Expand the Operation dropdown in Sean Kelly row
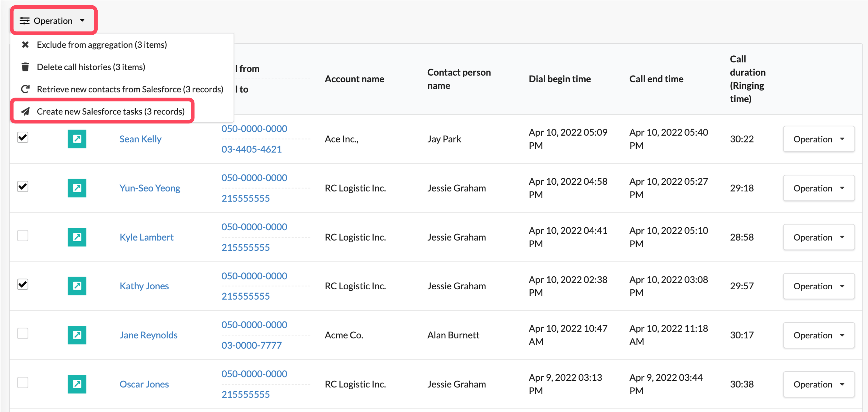The width and height of the screenshot is (868, 412). click(x=819, y=139)
